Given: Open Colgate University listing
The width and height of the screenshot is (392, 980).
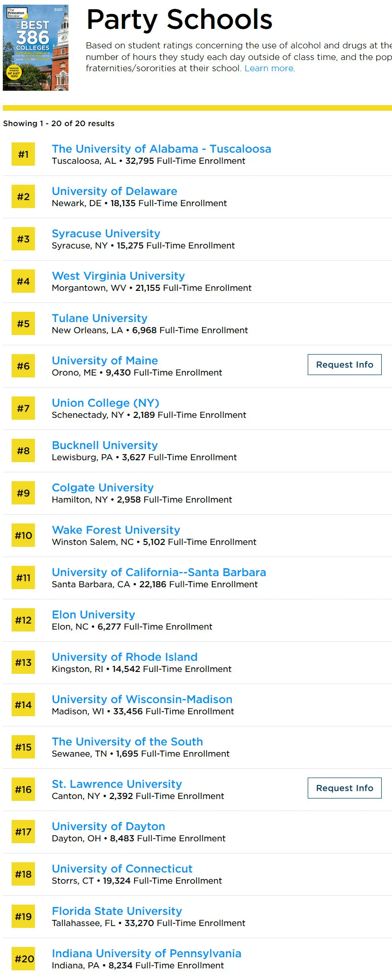Looking at the screenshot, I should [x=103, y=488].
